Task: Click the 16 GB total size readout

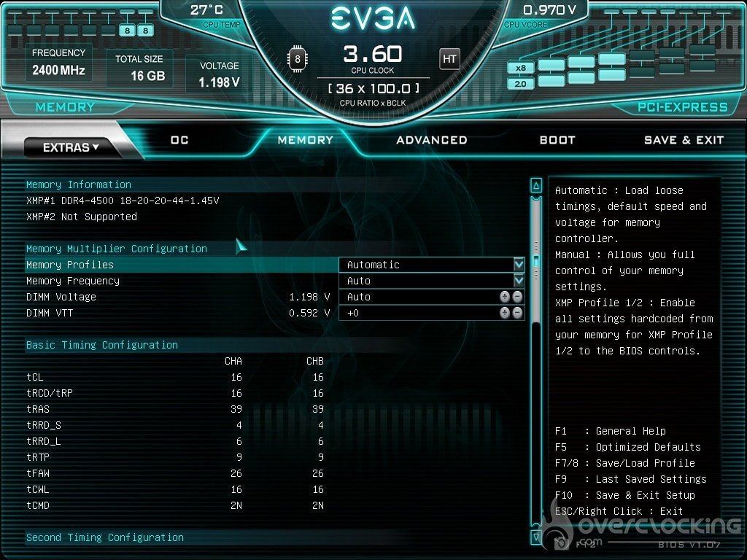Action: point(147,76)
